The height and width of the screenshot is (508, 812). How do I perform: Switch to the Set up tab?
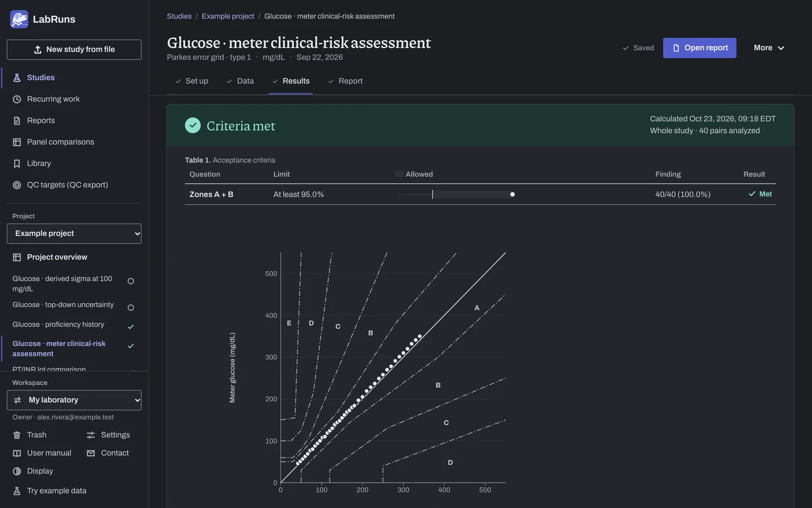click(x=192, y=81)
